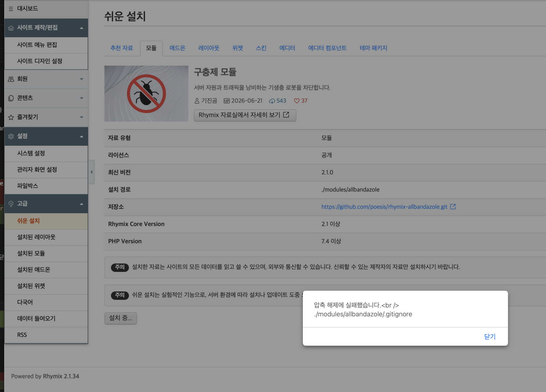Expand the 즐겨찾기 menu section
The image size is (546, 392).
pos(82,117)
